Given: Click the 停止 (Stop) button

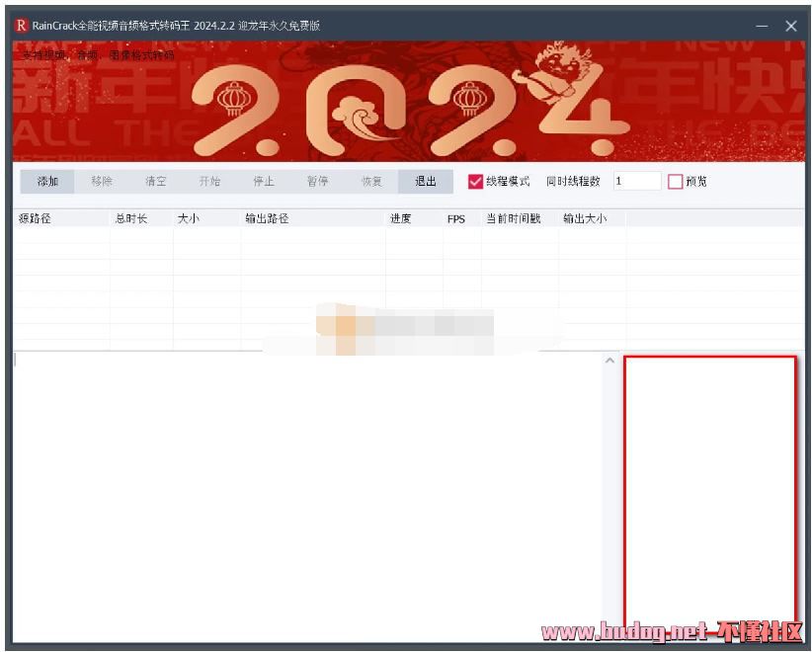Looking at the screenshot, I should (x=264, y=181).
